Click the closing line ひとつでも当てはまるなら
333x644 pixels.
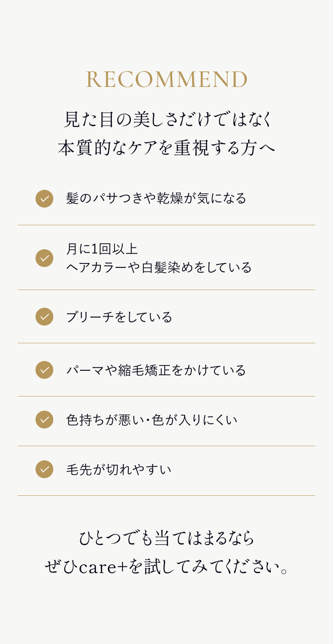point(166,538)
